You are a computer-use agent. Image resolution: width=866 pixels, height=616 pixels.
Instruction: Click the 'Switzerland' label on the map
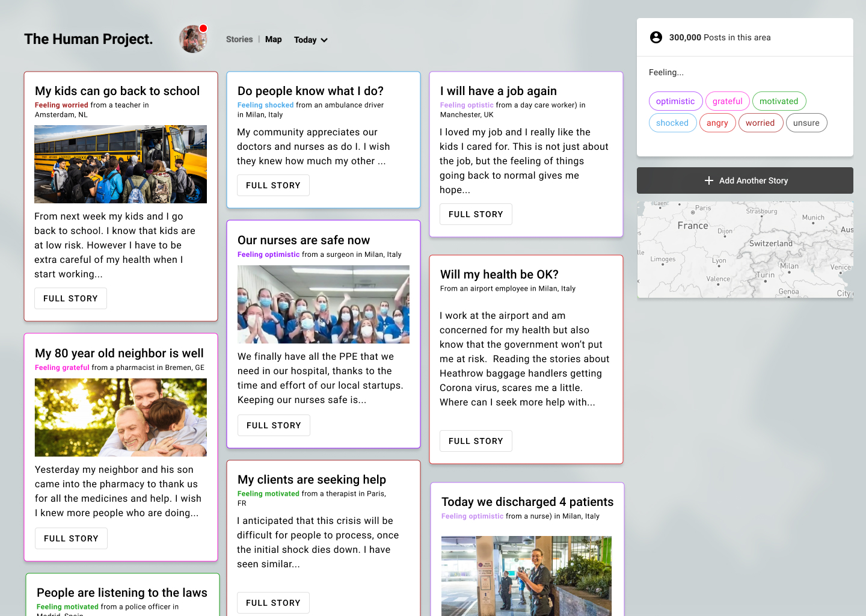[770, 244]
